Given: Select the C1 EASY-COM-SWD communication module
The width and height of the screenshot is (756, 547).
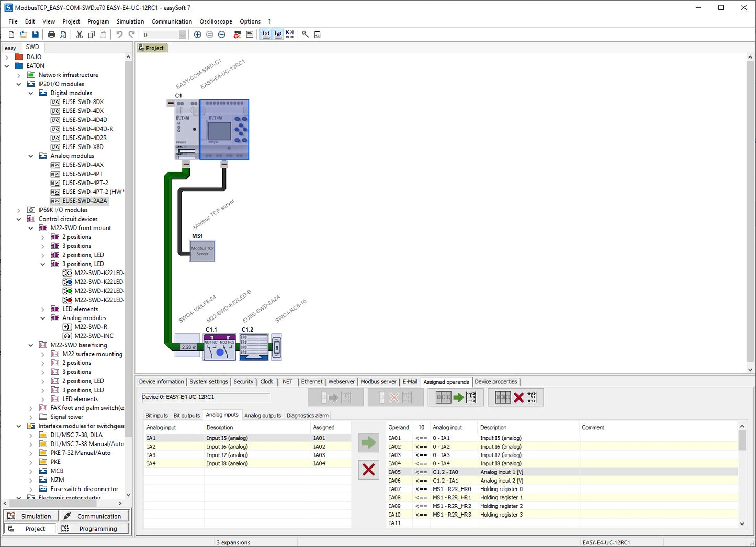Looking at the screenshot, I should (x=186, y=129).
